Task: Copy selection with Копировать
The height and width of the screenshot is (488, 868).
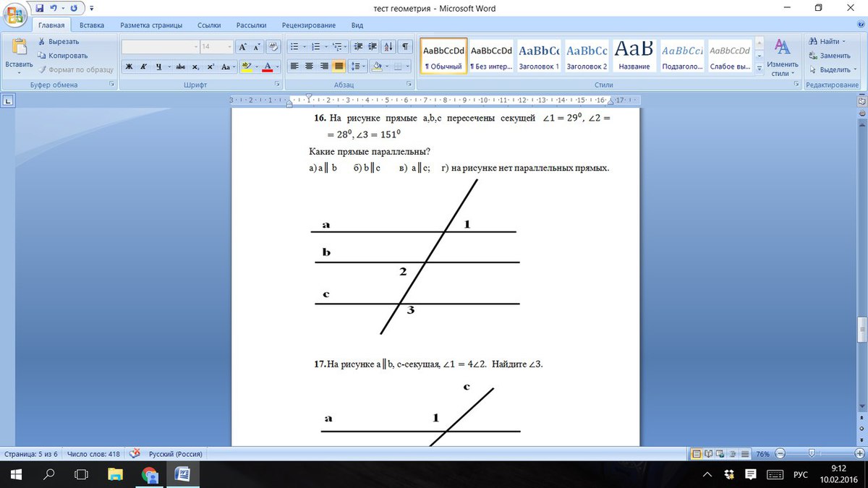Action: pos(63,56)
